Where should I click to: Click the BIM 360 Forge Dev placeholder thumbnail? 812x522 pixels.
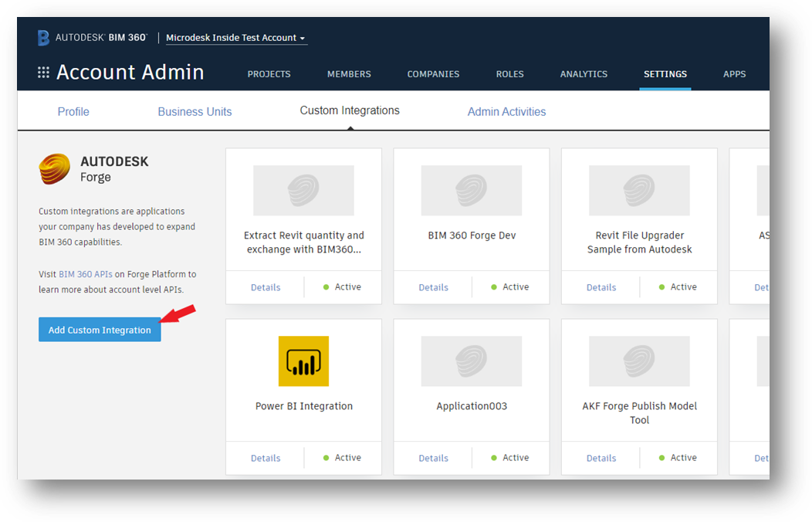[472, 190]
